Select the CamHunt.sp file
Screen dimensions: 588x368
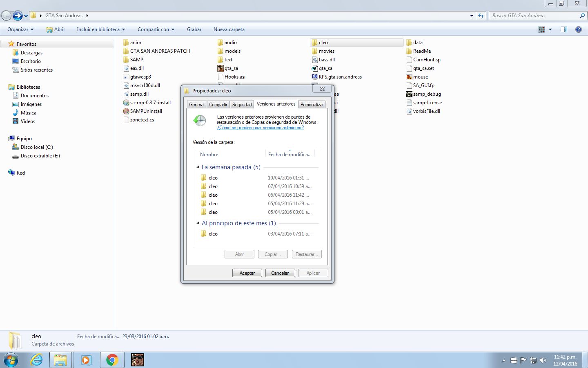pos(423,60)
